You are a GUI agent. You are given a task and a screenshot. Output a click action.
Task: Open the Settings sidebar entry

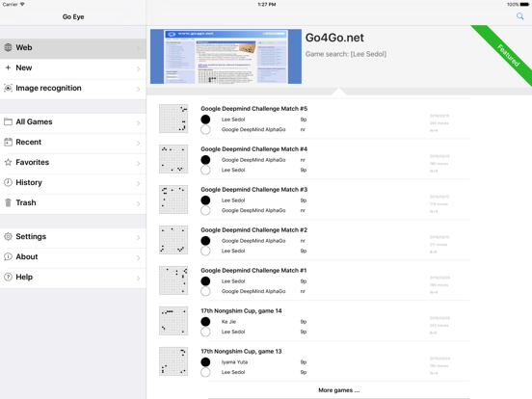point(73,238)
